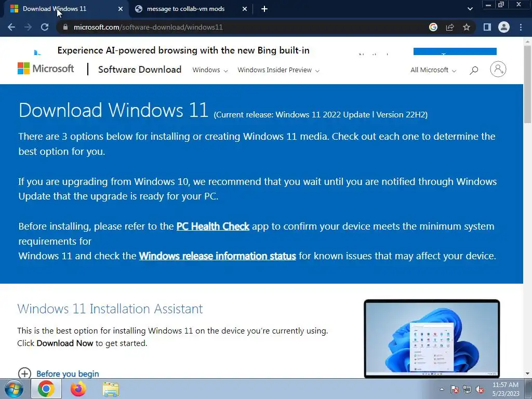Expand the Windows Insider Preview menu
This screenshot has width=532, height=399.
click(x=278, y=70)
